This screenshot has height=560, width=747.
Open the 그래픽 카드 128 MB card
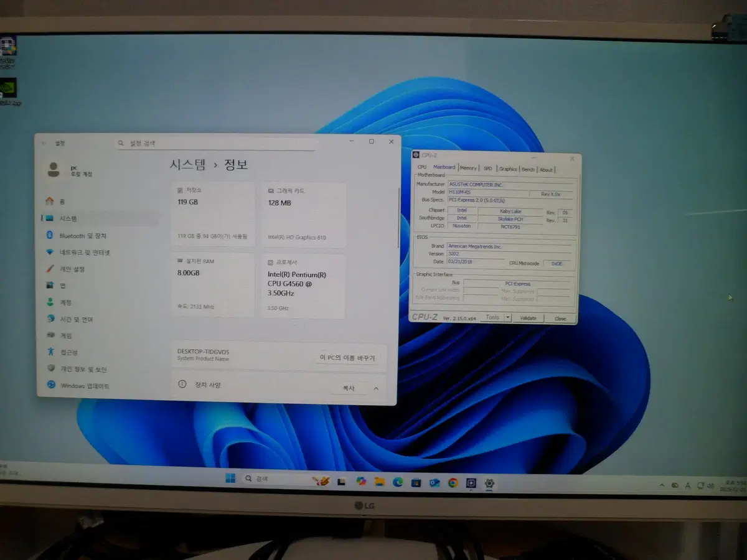click(304, 214)
